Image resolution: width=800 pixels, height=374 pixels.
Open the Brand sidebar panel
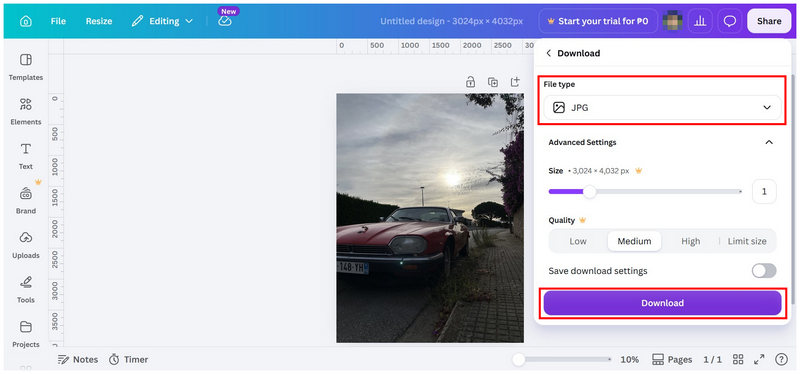tap(26, 201)
